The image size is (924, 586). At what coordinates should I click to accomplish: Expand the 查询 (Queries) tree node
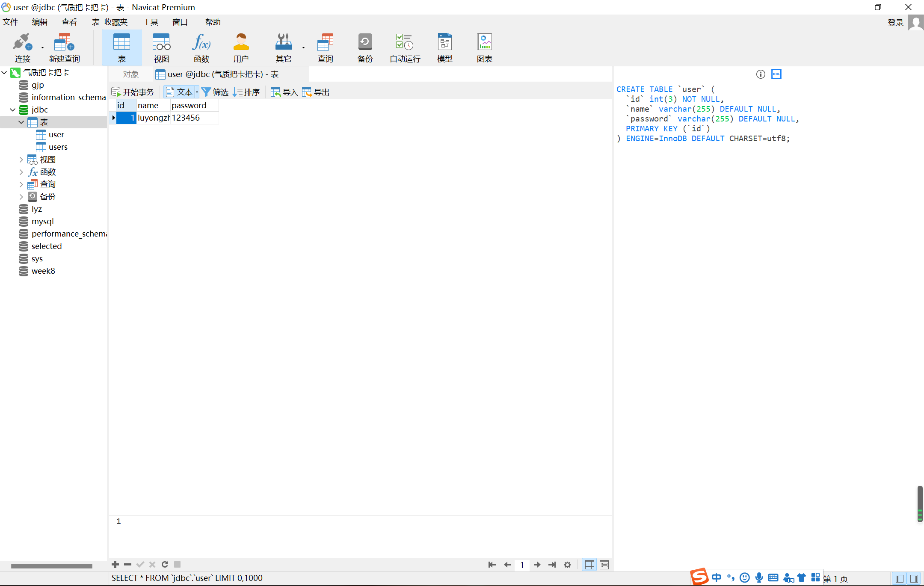21,184
